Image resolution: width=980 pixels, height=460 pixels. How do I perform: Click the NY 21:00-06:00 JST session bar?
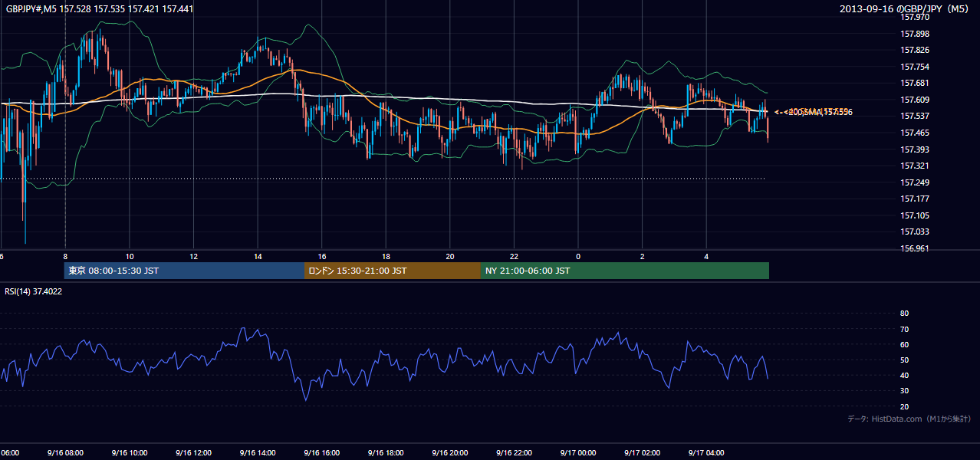[625, 271]
